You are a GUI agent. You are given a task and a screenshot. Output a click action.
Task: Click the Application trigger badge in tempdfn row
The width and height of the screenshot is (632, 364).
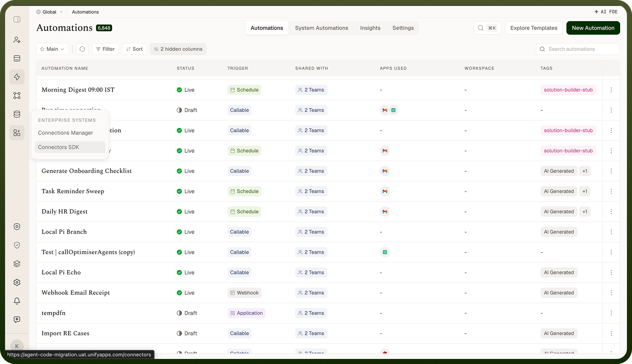click(x=247, y=313)
